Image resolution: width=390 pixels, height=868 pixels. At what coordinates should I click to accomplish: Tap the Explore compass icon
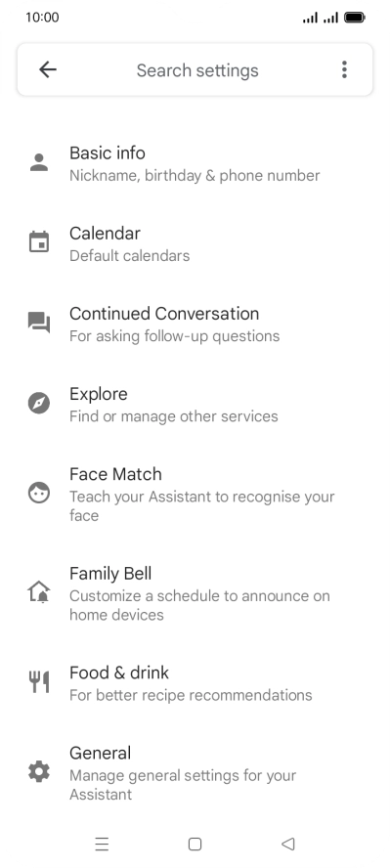pos(39,403)
